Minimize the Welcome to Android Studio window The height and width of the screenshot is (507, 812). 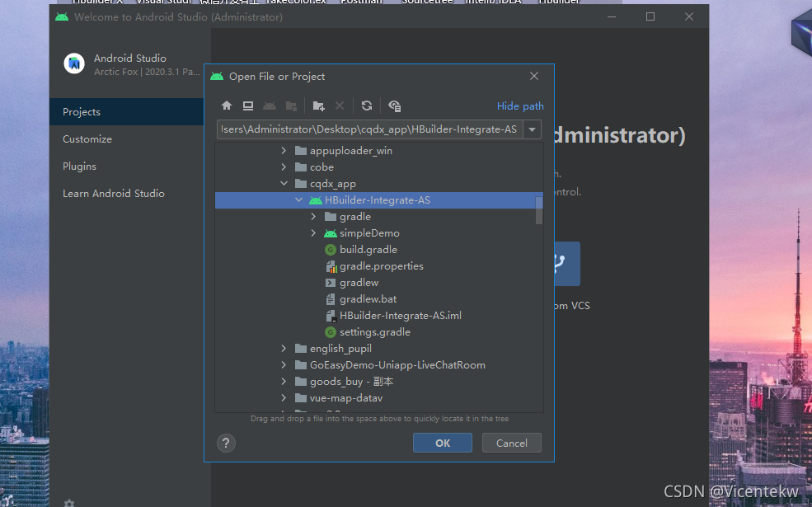[x=612, y=16]
